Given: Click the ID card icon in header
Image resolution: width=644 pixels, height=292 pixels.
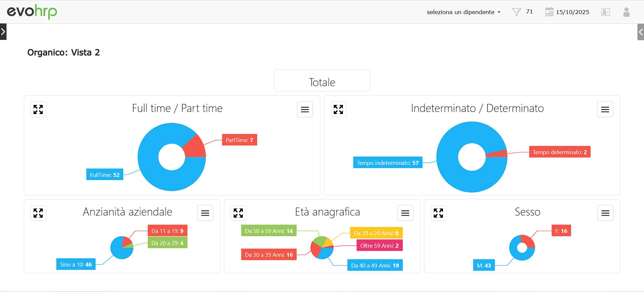Looking at the screenshot, I should (x=605, y=12).
